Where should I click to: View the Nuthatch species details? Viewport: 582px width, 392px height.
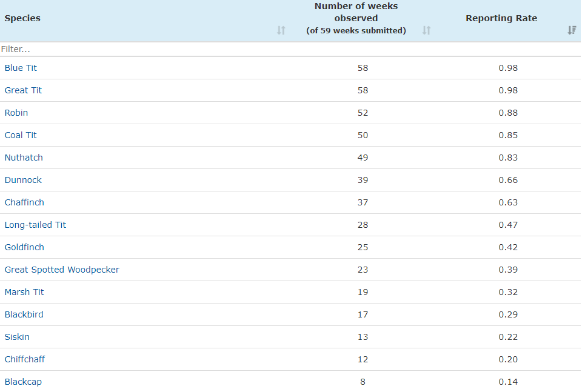pyautogui.click(x=24, y=158)
